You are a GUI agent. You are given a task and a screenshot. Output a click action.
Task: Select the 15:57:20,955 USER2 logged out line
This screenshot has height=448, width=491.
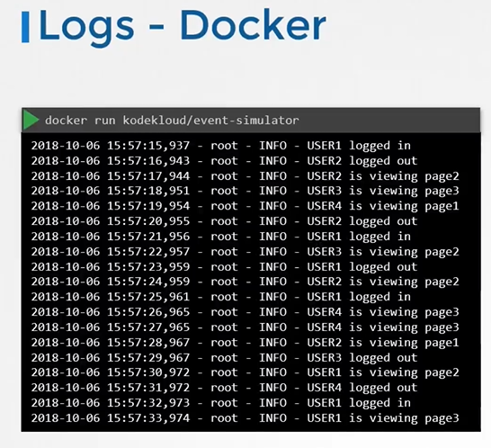[x=224, y=221]
